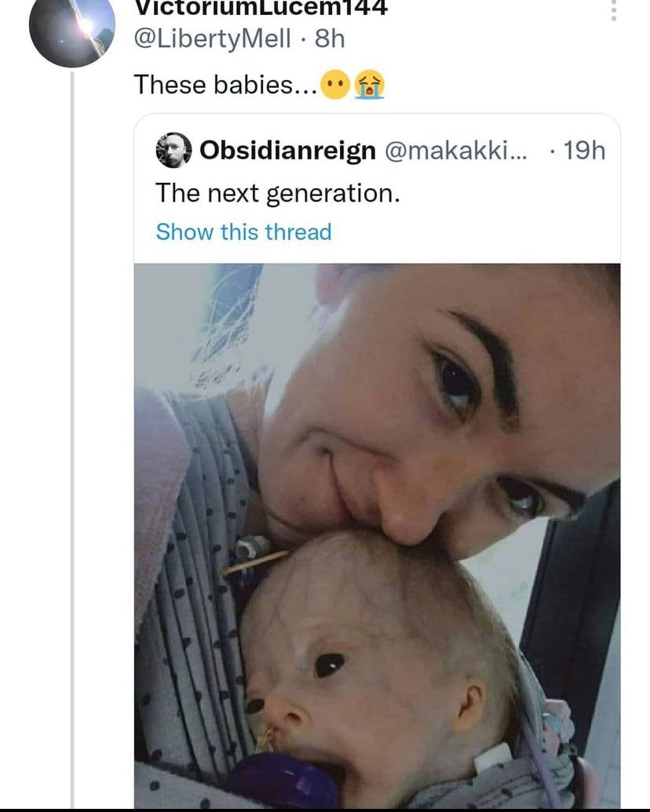Click the loudly crying face emoji
Screen dimensions: 650x812
coord(369,85)
